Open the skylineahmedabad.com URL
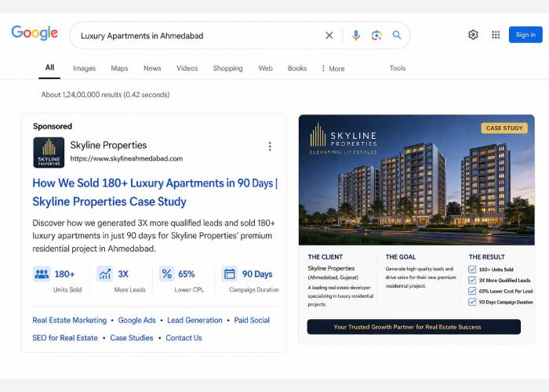 [126, 158]
